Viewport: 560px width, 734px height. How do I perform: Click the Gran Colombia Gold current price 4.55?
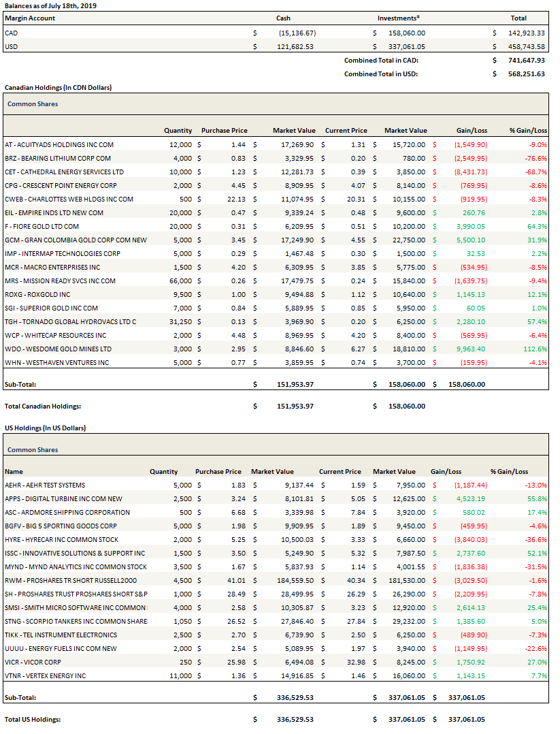357,240
